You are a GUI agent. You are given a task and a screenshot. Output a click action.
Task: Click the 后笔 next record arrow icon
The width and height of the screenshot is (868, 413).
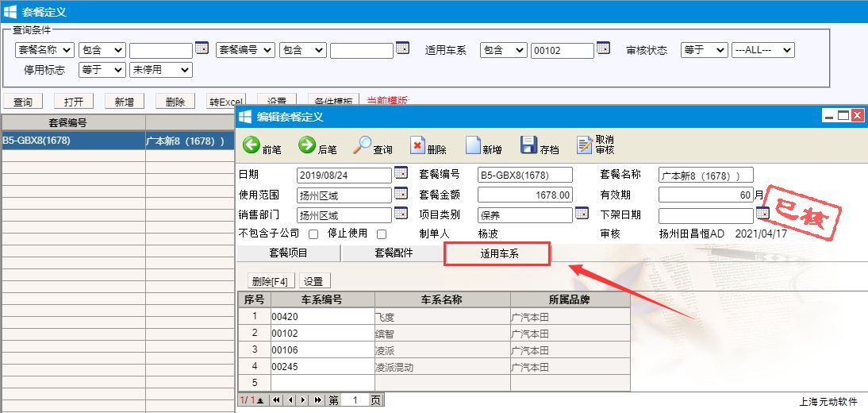tap(307, 145)
